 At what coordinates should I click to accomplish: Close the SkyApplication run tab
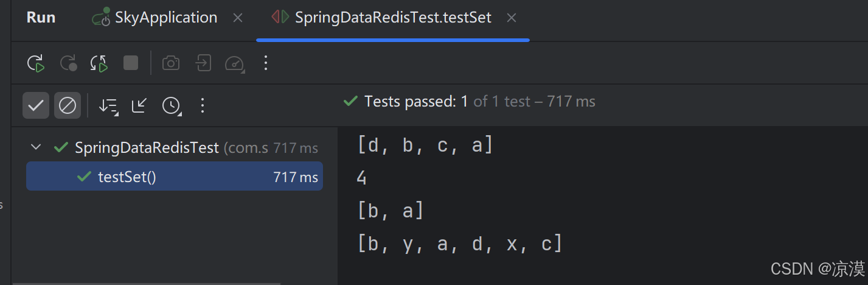tap(238, 18)
